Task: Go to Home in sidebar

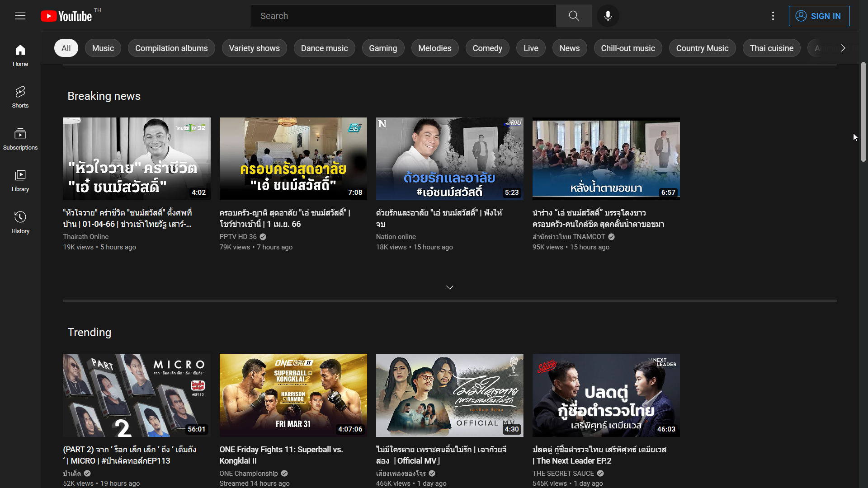Action: pyautogui.click(x=20, y=56)
